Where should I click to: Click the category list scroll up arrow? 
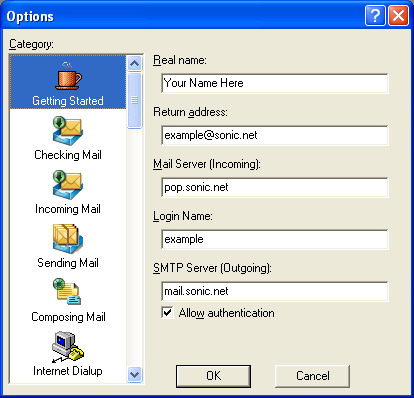click(135, 63)
